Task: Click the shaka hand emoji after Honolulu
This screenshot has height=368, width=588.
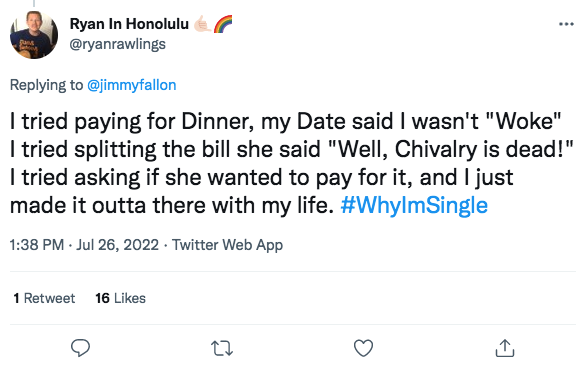Action: click(x=202, y=24)
